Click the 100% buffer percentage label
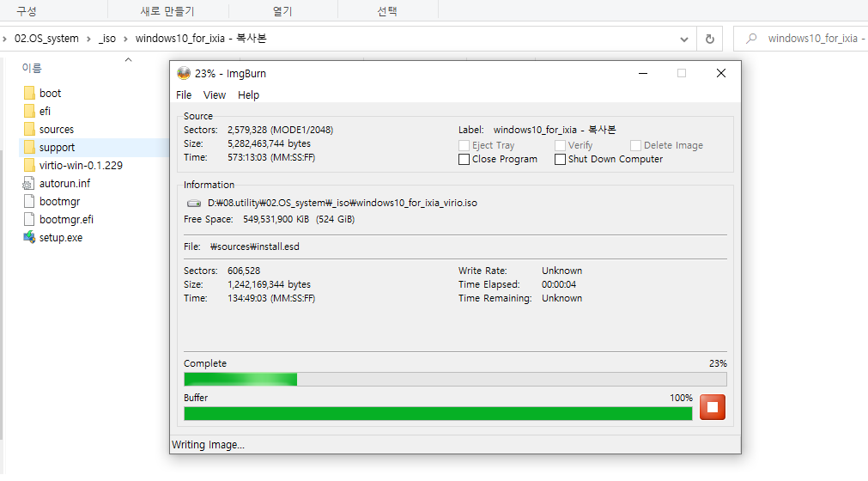This screenshot has width=868, height=481. point(681,398)
